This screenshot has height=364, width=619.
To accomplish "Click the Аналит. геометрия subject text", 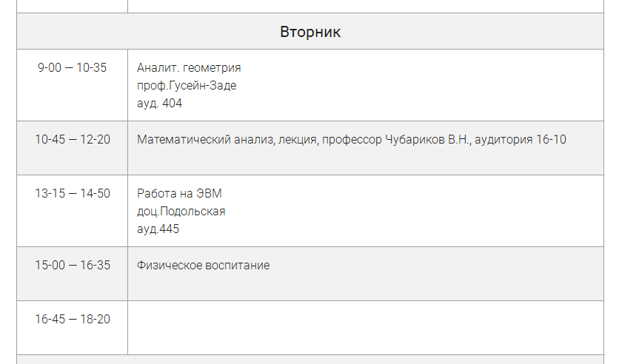I will (x=189, y=68).
